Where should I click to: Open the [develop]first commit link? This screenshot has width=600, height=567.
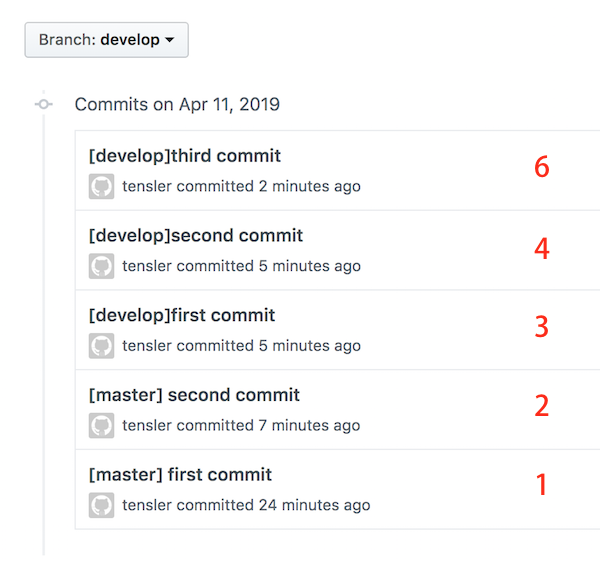tap(182, 315)
